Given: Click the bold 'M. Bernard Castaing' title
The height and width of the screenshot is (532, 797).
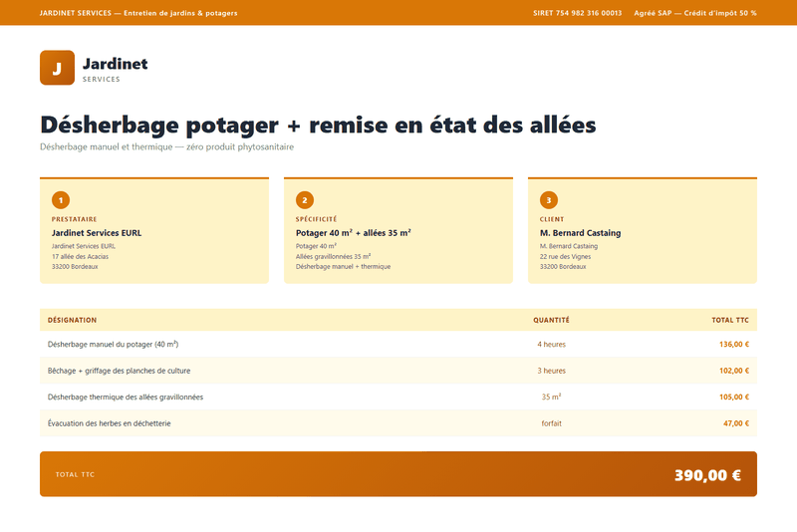Looking at the screenshot, I should 580,233.
